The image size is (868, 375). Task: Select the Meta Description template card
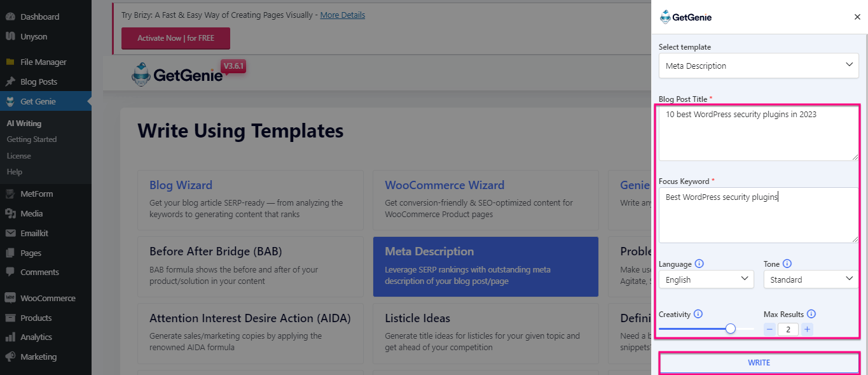pos(486,267)
